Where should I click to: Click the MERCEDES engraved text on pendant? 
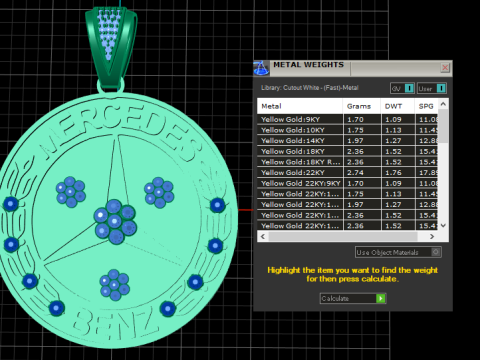122,132
